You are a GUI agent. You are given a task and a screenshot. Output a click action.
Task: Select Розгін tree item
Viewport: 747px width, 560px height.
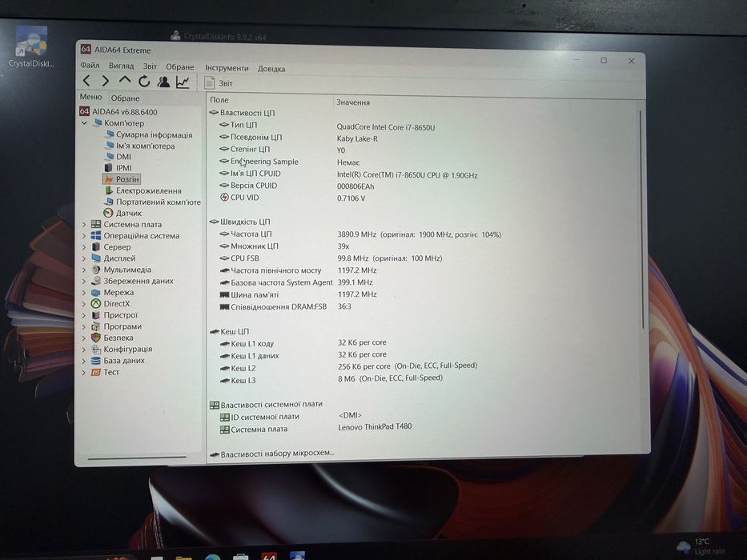(x=122, y=179)
